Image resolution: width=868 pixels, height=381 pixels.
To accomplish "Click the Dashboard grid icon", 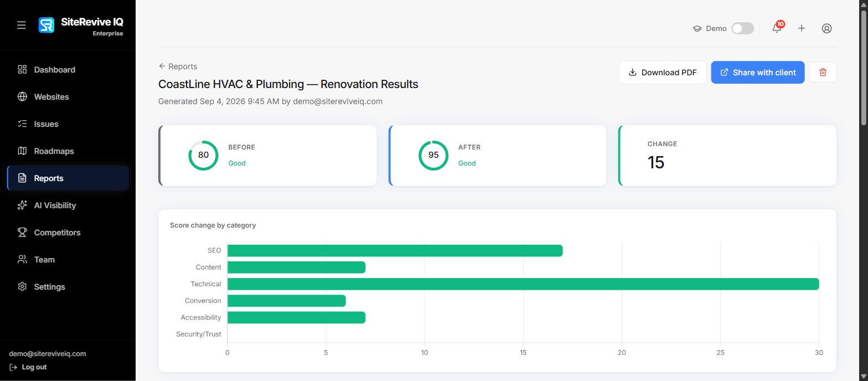I will (x=22, y=69).
